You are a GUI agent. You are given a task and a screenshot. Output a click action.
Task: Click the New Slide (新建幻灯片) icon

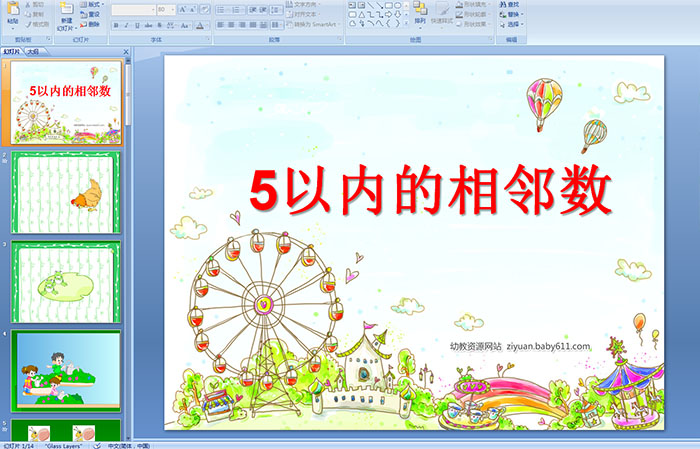(x=67, y=8)
